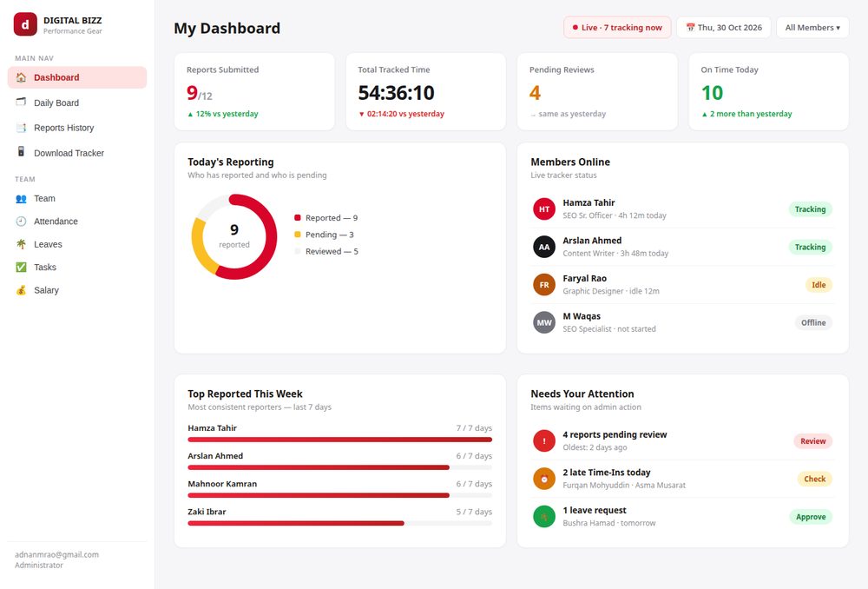
Task: Click the Today's Reporting donut chart
Action: point(234,236)
